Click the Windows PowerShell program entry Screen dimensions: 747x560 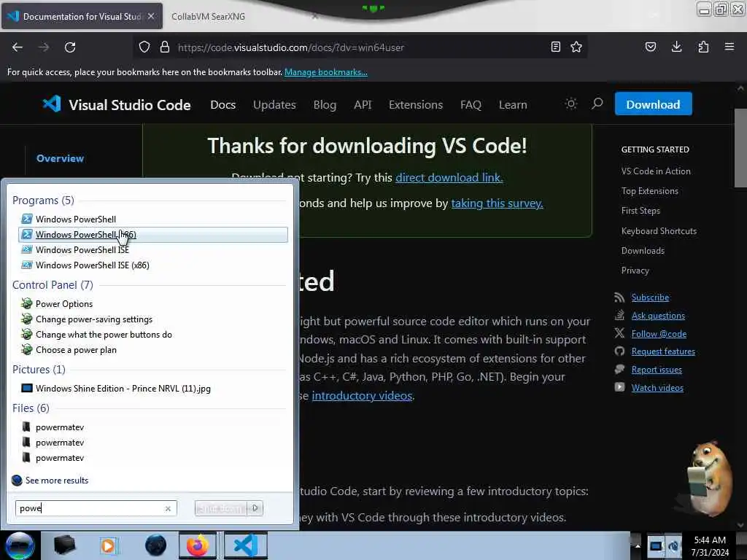coord(153,219)
